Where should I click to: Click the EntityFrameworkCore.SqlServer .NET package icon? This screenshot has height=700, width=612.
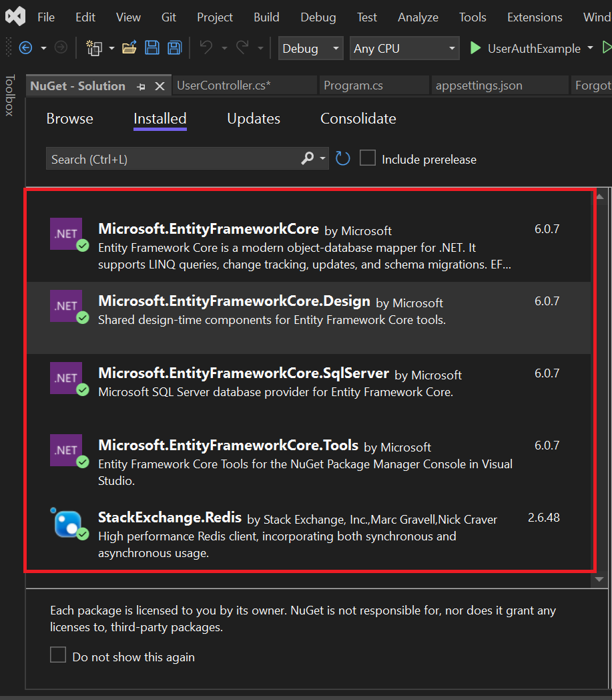tap(66, 378)
